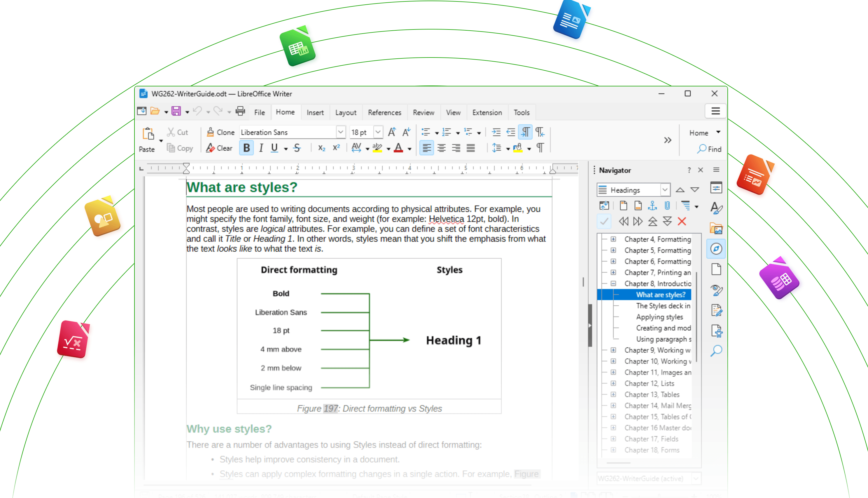868x498 pixels.
Task: Open the sidebar Styles deck
Action: (x=716, y=208)
